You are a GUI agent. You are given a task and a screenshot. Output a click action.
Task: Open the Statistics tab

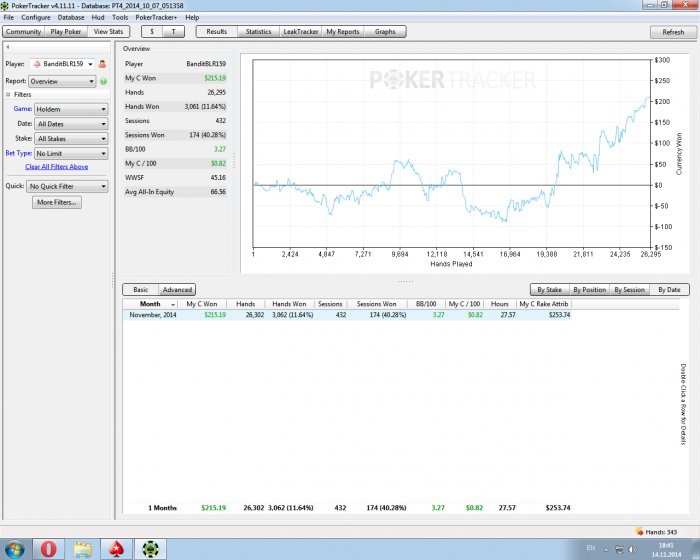[x=258, y=32]
